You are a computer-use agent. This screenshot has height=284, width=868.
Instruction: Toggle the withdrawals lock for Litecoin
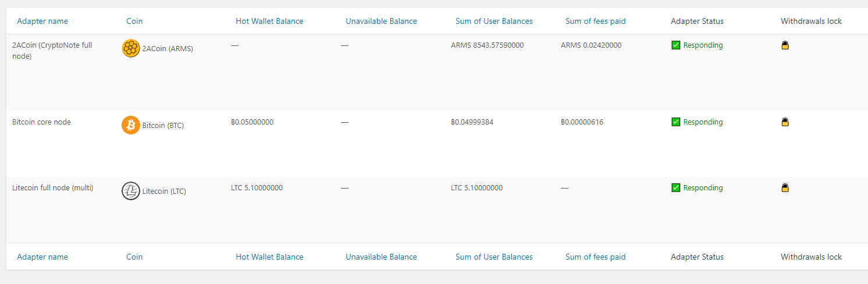[x=785, y=188]
